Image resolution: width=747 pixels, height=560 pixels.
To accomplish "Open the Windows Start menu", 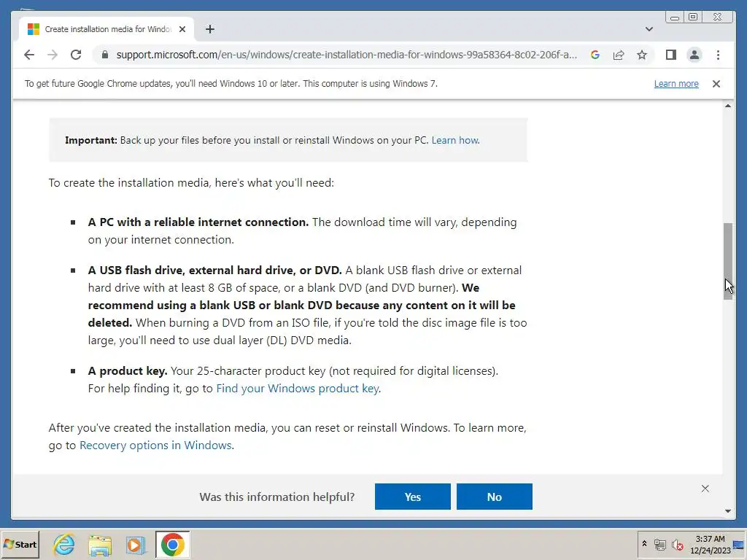I will coord(20,544).
